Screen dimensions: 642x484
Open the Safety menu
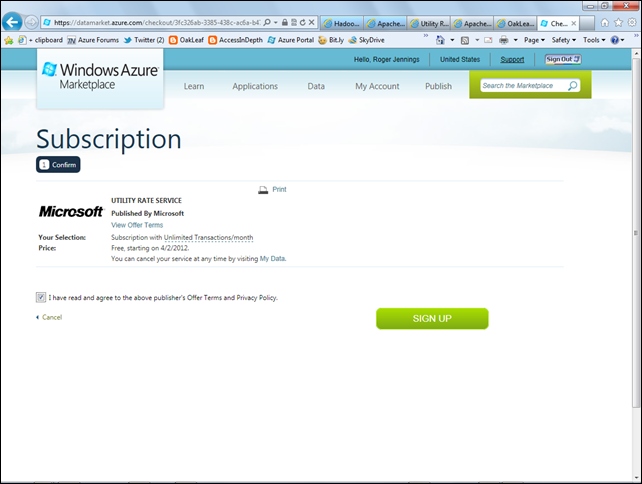pos(564,40)
